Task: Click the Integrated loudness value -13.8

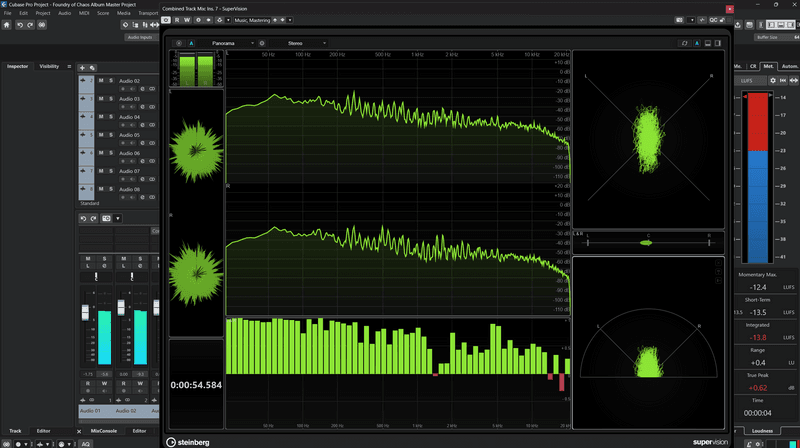Action: 758,337
